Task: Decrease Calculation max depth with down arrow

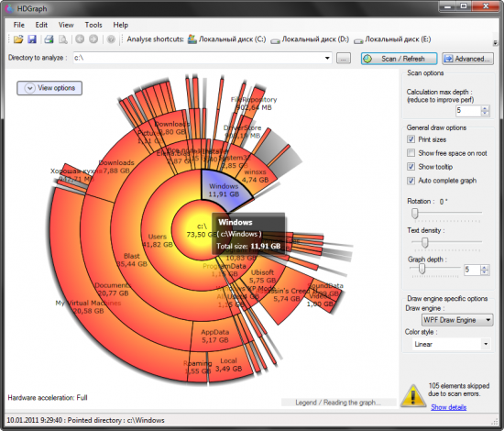Action: click(x=485, y=113)
